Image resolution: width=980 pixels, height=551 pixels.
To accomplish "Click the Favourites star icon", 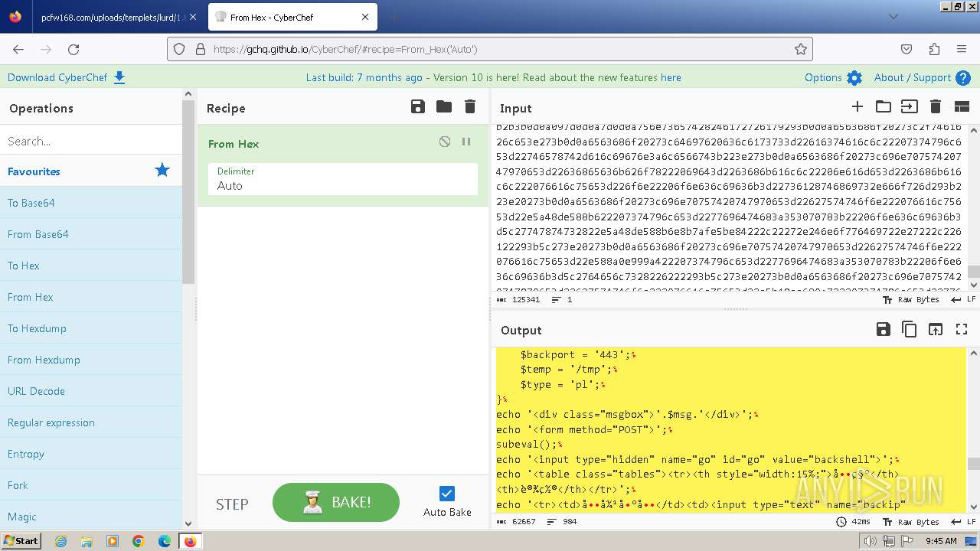I will (162, 170).
